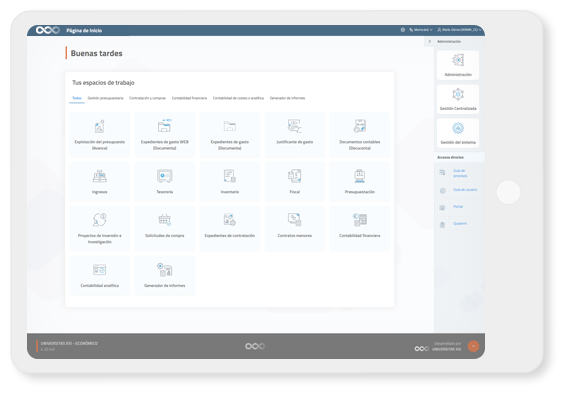Open the Contratos menores icon
The image size is (564, 394).
click(x=295, y=219)
